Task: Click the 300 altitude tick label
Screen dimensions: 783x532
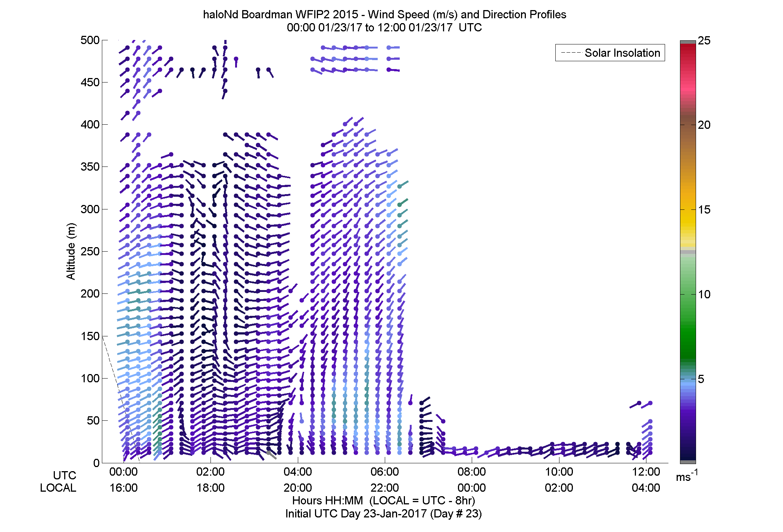Action: 90,209
